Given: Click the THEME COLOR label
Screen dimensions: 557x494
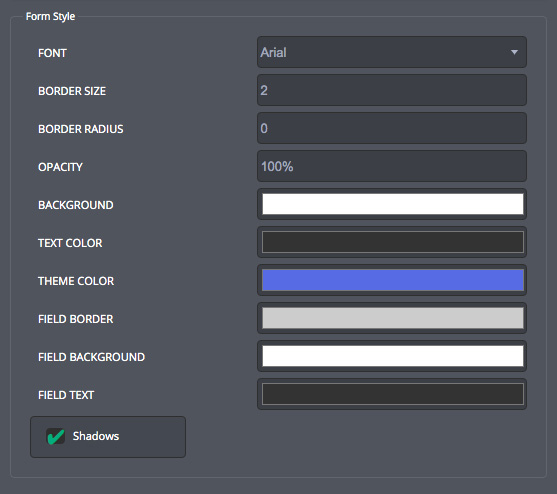Looking at the screenshot, I should [76, 281].
